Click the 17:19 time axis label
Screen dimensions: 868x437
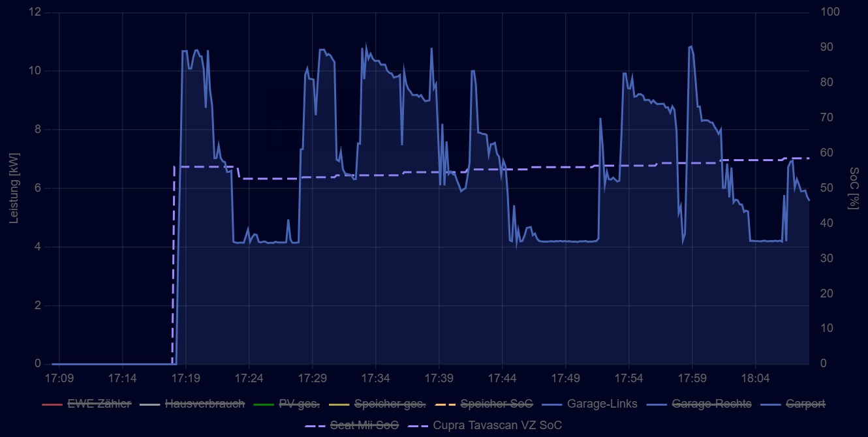(185, 378)
